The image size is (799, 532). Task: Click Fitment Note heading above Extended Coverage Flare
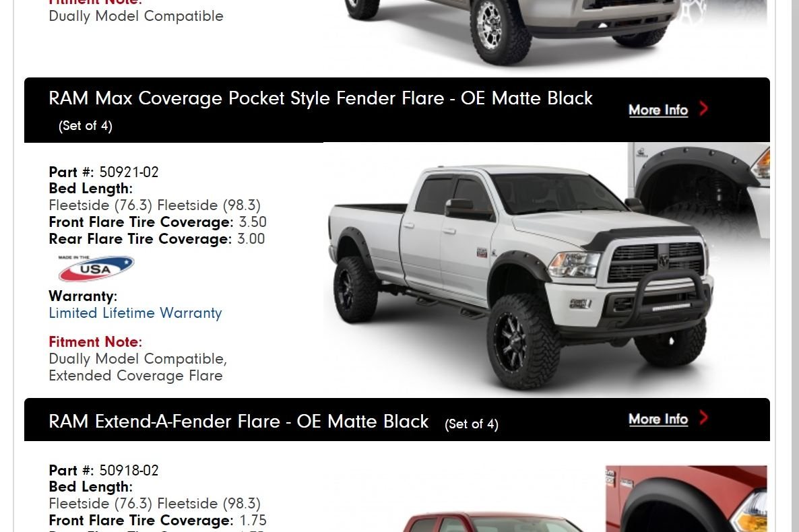(x=95, y=342)
